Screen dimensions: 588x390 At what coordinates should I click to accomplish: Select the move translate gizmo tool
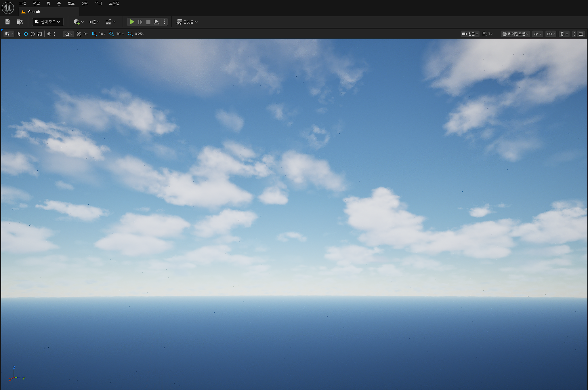[26, 34]
